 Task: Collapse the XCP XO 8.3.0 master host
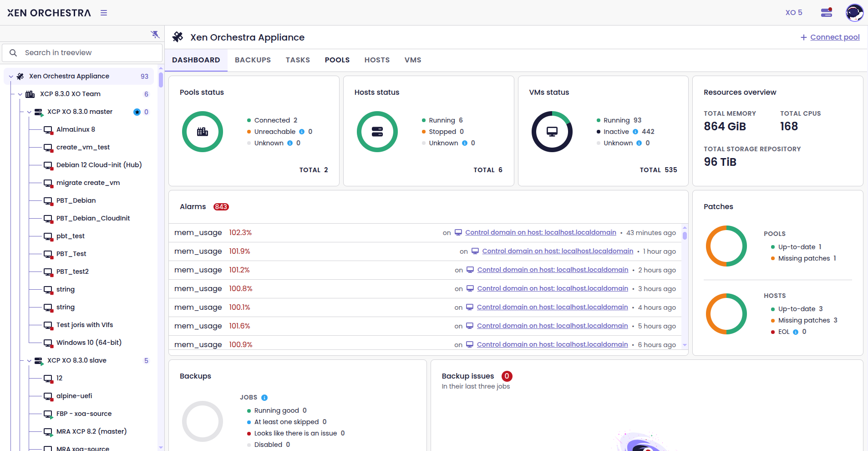coord(29,112)
